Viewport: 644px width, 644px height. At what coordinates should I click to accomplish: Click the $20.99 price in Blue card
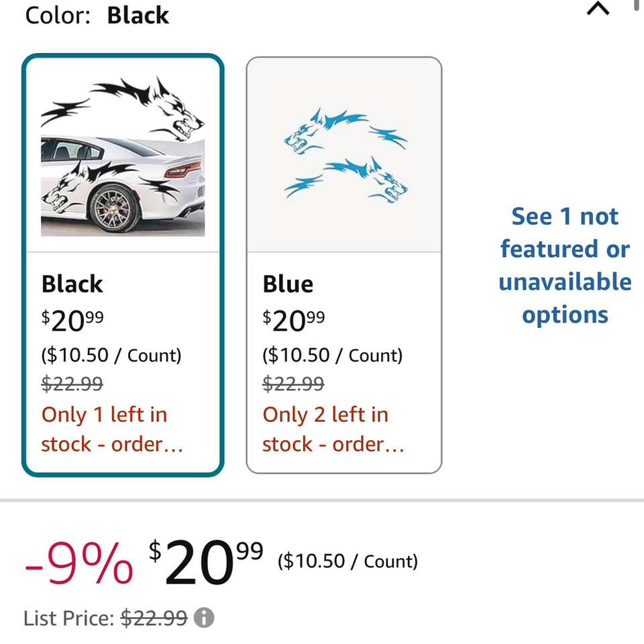[294, 321]
